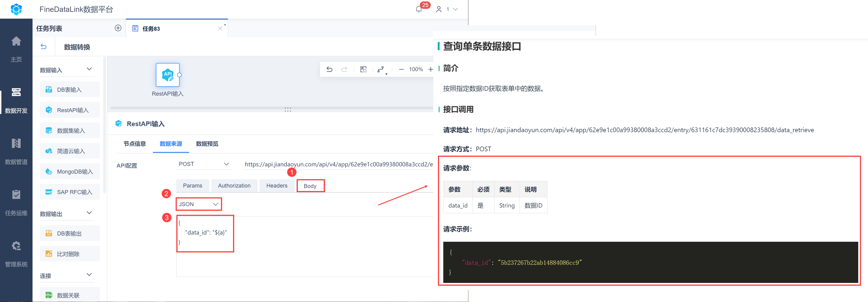The height and width of the screenshot is (302, 868).
Task: Open the user account menu
Action: [x=447, y=10]
